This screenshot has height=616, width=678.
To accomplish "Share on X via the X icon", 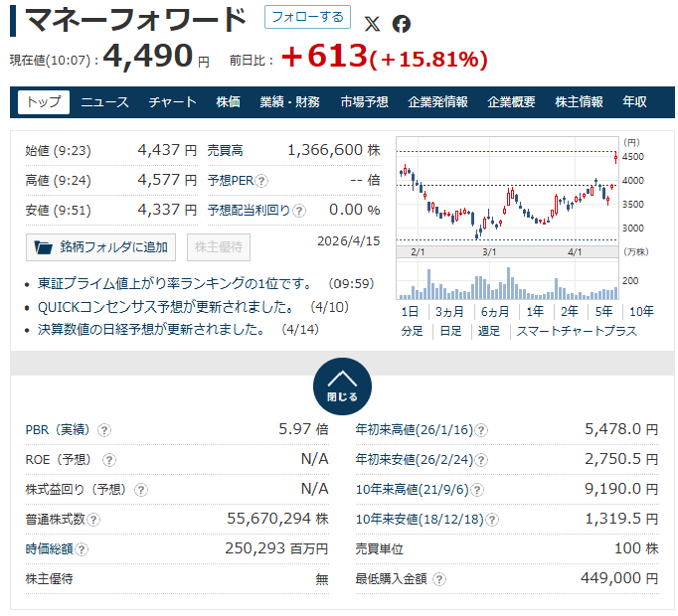I will coord(372,24).
